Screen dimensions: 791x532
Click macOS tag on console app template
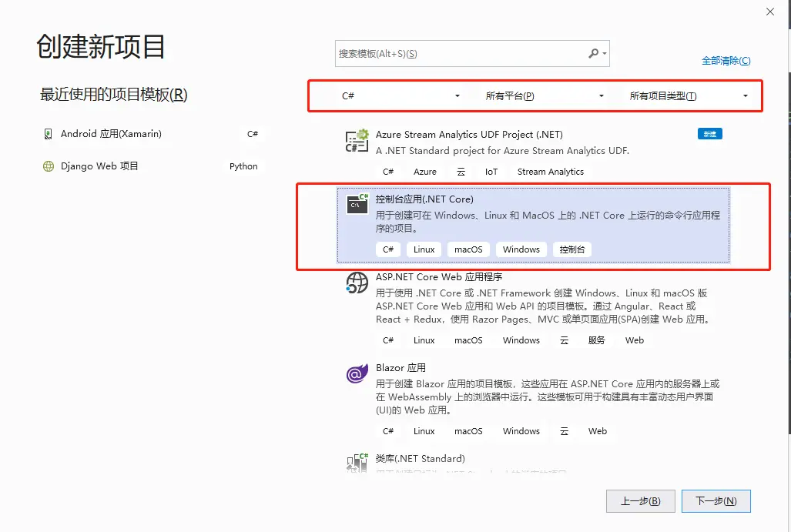click(x=468, y=249)
